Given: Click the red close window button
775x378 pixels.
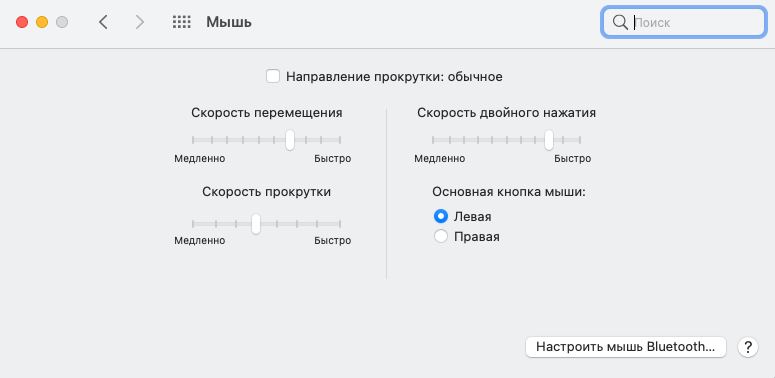Looking at the screenshot, I should [22, 22].
